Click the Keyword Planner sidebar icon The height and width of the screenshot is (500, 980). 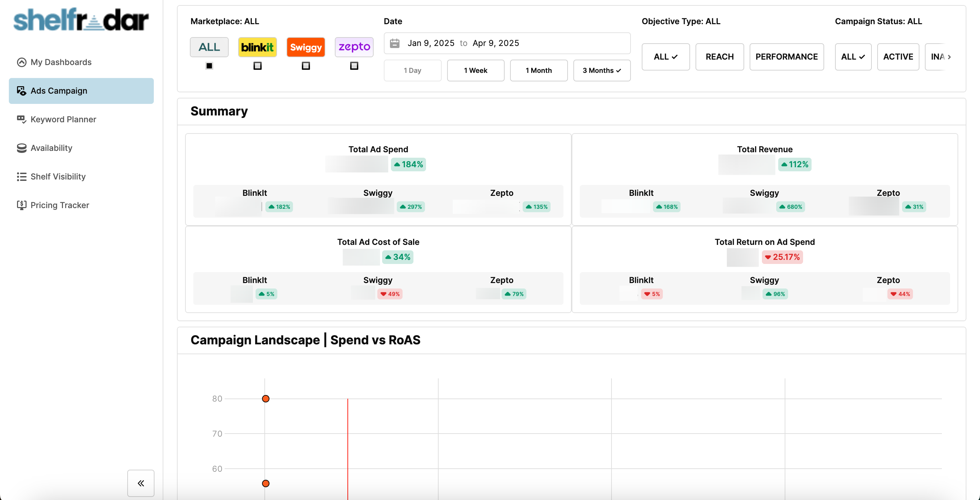click(22, 119)
